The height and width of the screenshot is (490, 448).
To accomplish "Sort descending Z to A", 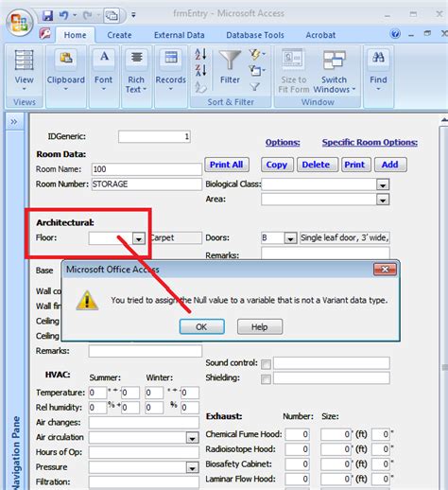I will tap(200, 70).
